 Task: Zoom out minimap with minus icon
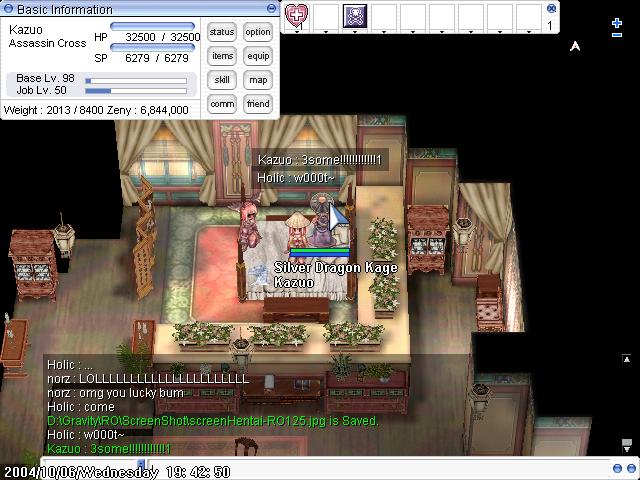(617, 35)
